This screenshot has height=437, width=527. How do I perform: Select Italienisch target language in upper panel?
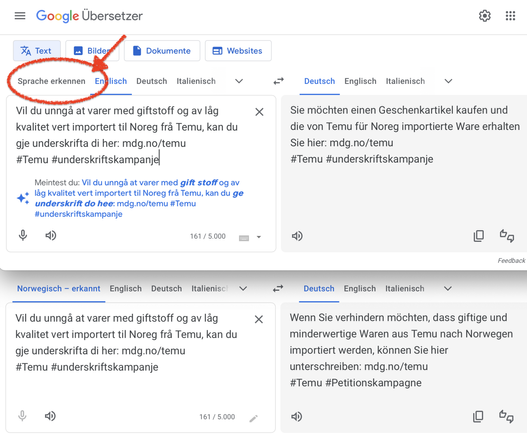[405, 81]
